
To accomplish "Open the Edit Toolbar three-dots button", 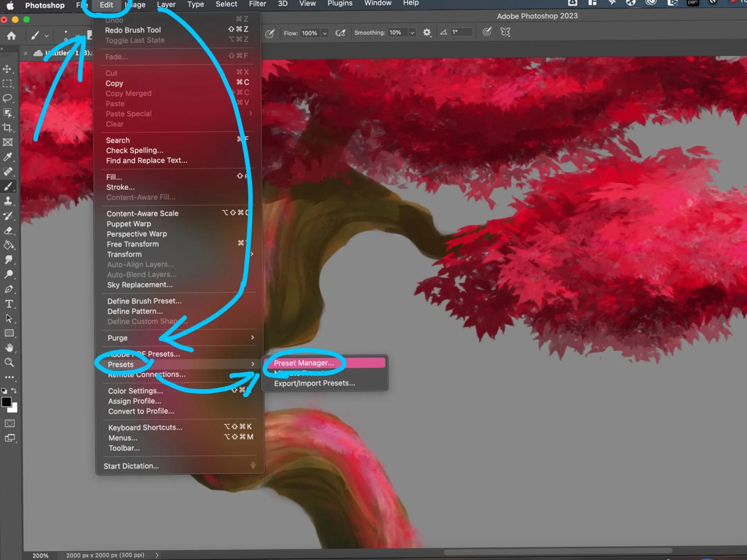I will [x=9, y=377].
